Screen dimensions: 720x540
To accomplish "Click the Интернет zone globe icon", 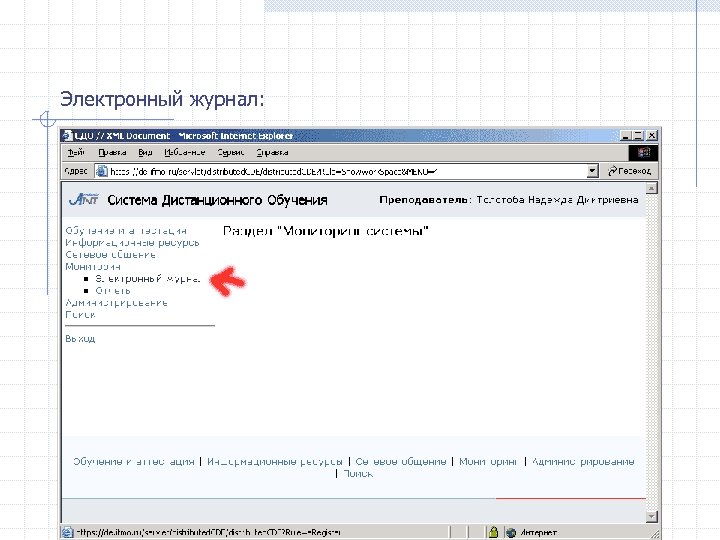I will pyautogui.click(x=511, y=533).
